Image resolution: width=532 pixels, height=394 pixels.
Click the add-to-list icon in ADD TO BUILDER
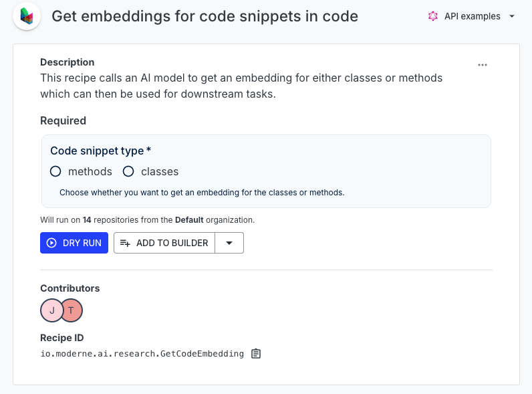tap(125, 243)
